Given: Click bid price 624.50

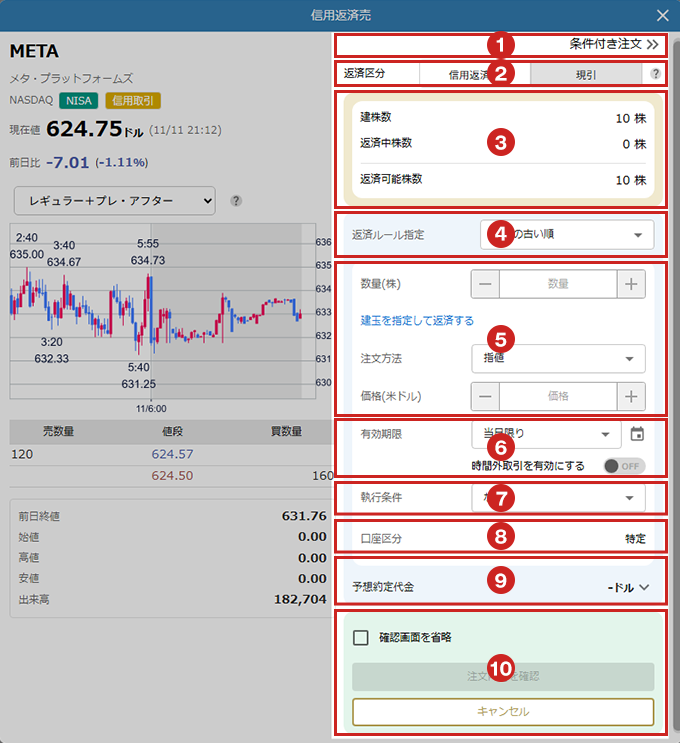Looking at the screenshot, I should click(172, 475).
